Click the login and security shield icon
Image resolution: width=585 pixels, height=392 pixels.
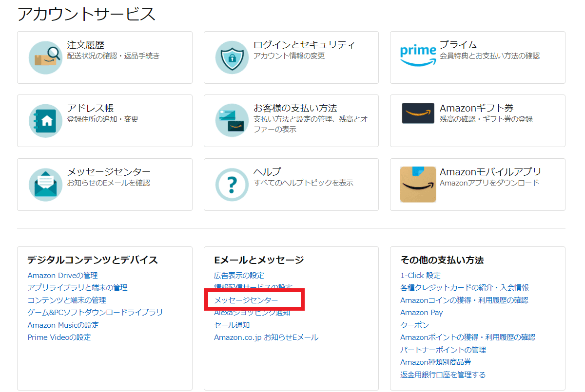232,57
